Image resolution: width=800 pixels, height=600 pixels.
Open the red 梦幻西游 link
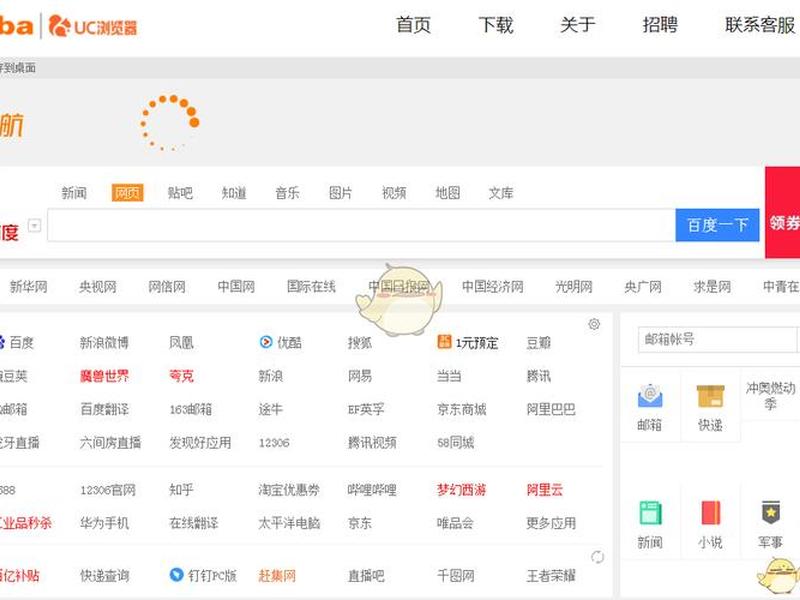tap(461, 490)
